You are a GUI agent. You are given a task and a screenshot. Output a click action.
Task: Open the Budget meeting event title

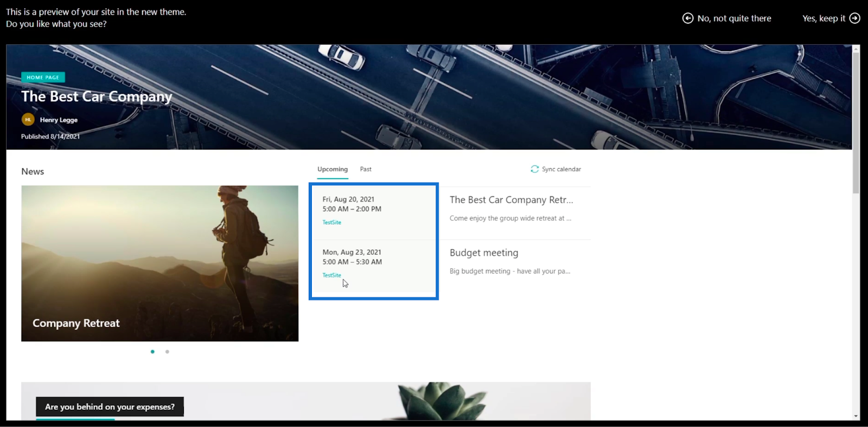click(484, 253)
